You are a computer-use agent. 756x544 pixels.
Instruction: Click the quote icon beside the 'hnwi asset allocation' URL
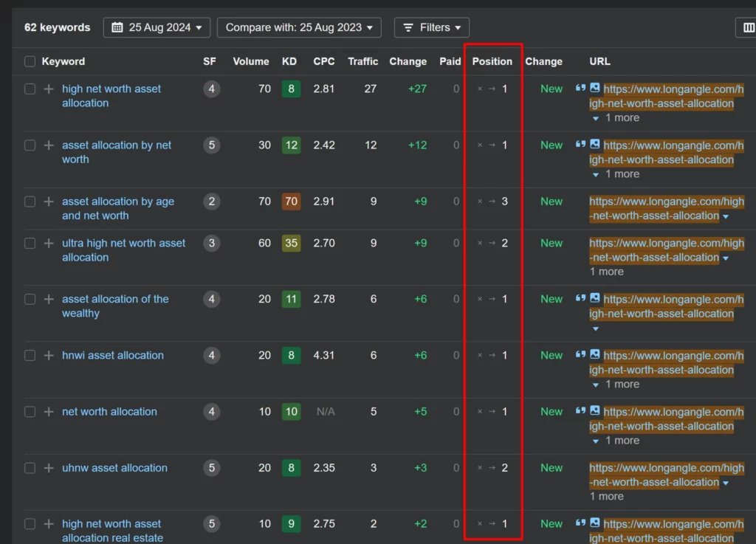pos(579,355)
